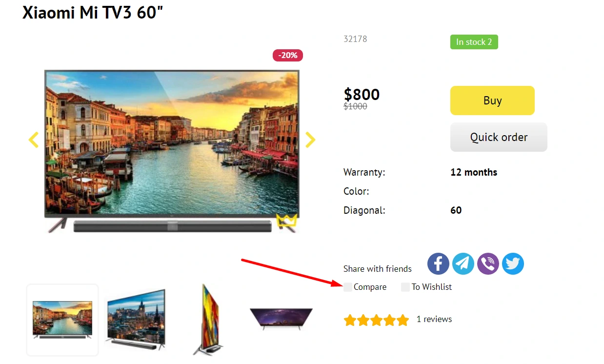The image size is (604, 364).
Task: Tick the To Wishlist checkbox
Action: point(405,287)
